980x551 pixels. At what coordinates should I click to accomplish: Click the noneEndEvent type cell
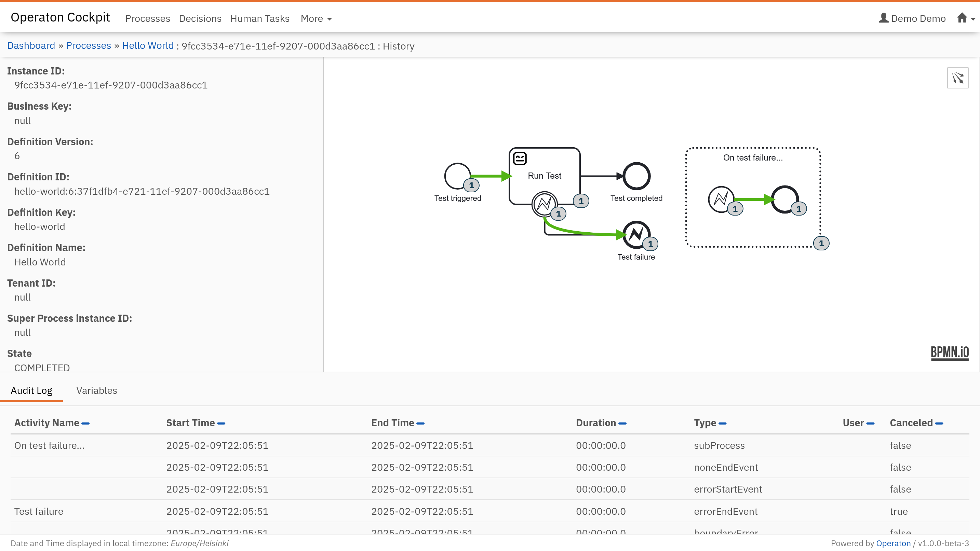(x=726, y=467)
